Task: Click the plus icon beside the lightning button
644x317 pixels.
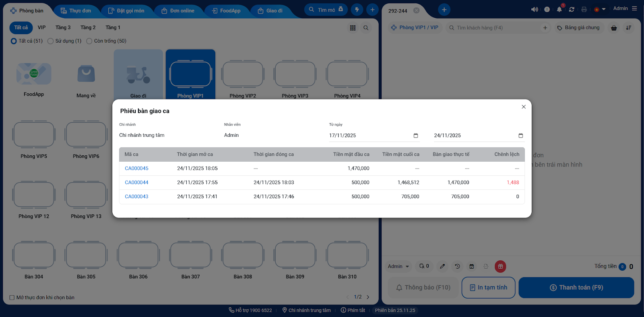Action: coord(372,10)
